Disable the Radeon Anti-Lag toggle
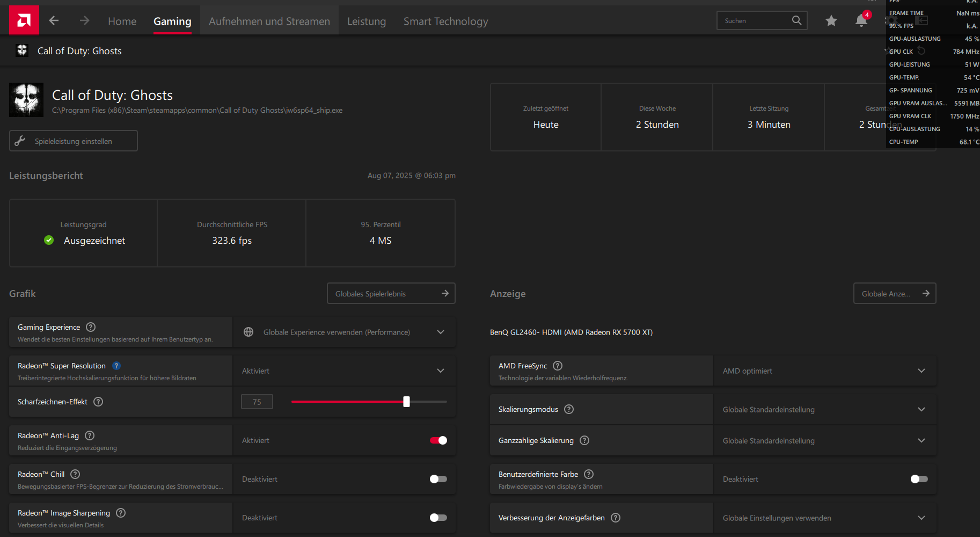980x537 pixels. tap(438, 440)
